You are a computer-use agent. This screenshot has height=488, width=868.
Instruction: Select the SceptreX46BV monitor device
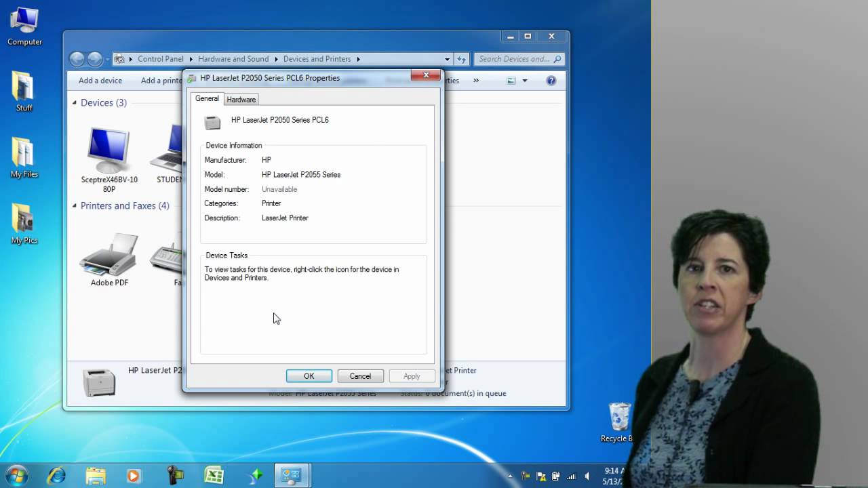(109, 160)
